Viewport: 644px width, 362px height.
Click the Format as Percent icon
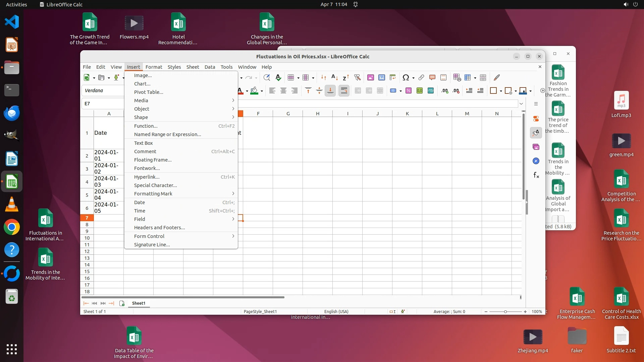click(409, 91)
